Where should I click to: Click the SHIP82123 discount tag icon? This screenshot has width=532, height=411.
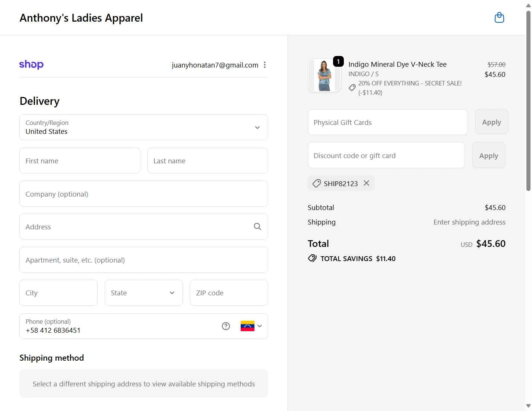317,183
